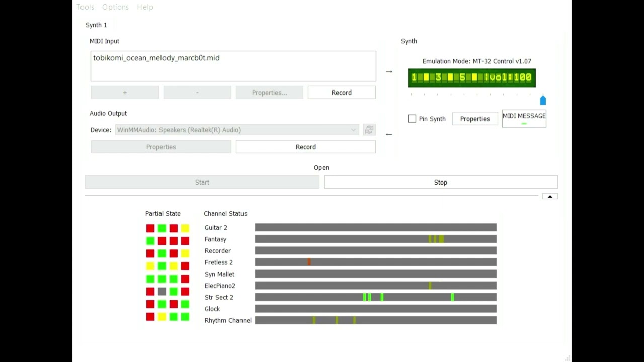Image resolution: width=644 pixels, height=362 pixels.
Task: Click the Recorder channel status bar
Action: click(376, 251)
